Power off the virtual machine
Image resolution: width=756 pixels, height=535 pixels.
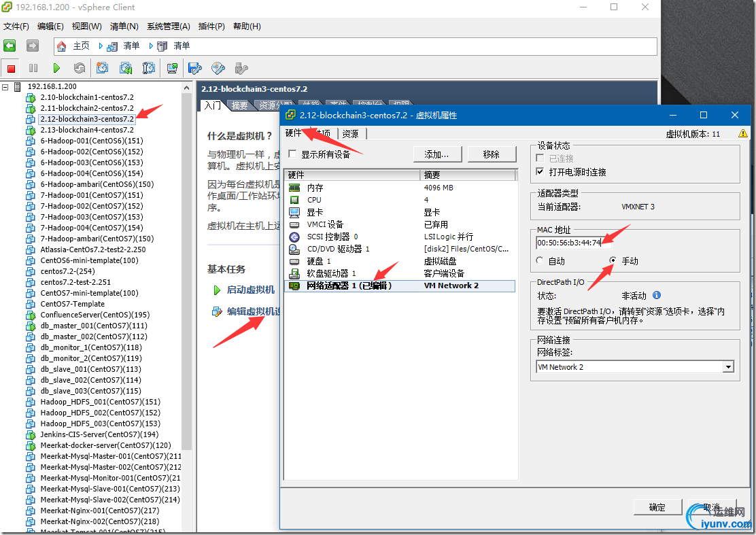10,68
